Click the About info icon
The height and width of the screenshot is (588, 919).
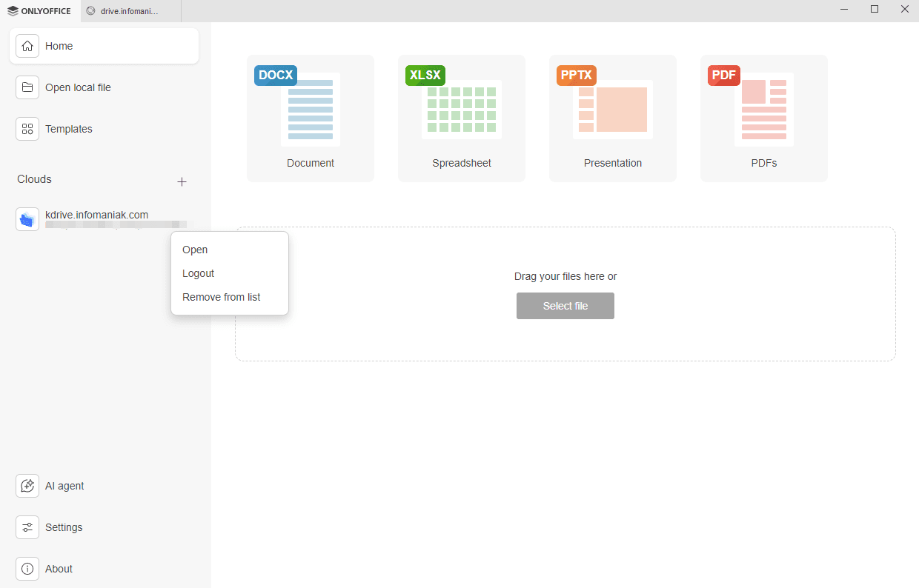[x=27, y=569]
